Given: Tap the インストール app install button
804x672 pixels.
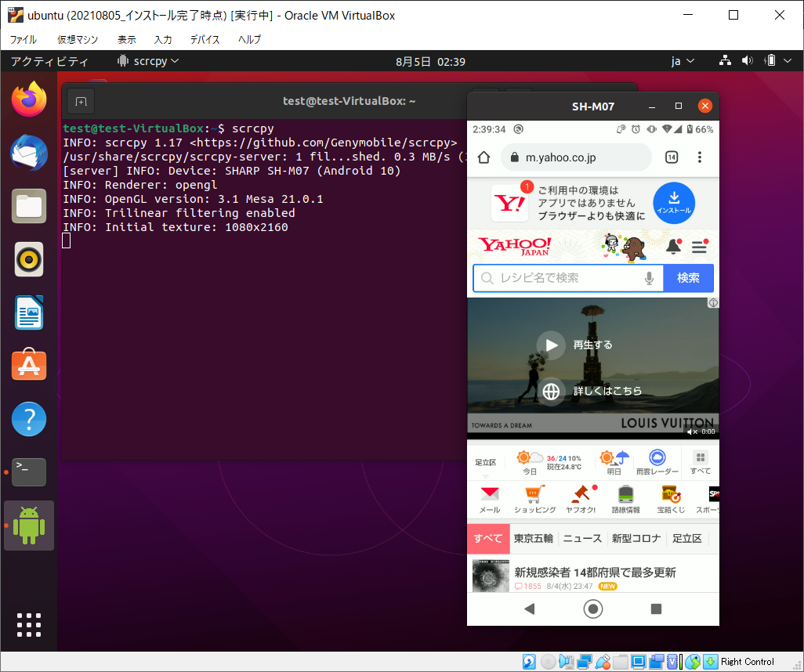Looking at the screenshot, I should click(674, 203).
